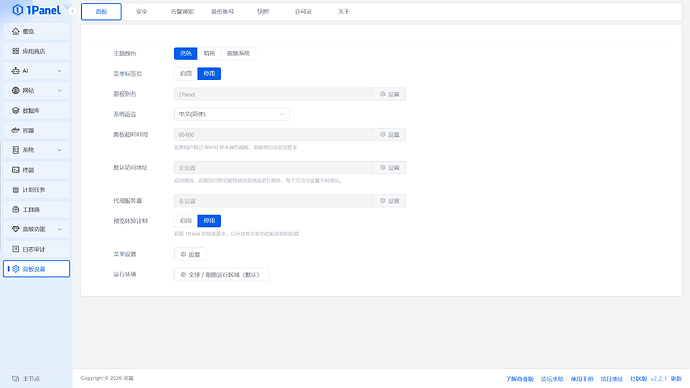Expand the 高级功能 submenu chevron

pyautogui.click(x=60, y=229)
